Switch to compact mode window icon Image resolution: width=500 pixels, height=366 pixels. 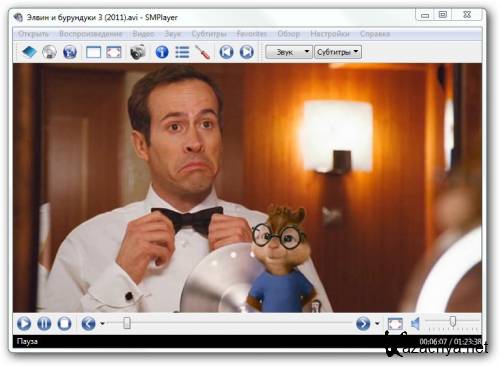tap(93, 52)
